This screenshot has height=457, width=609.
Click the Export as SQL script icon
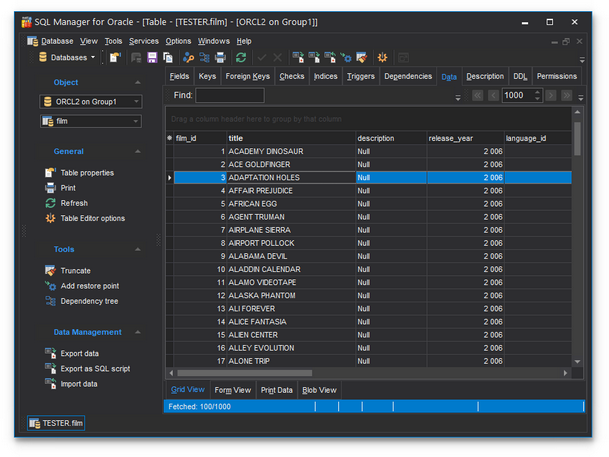[x=51, y=368]
